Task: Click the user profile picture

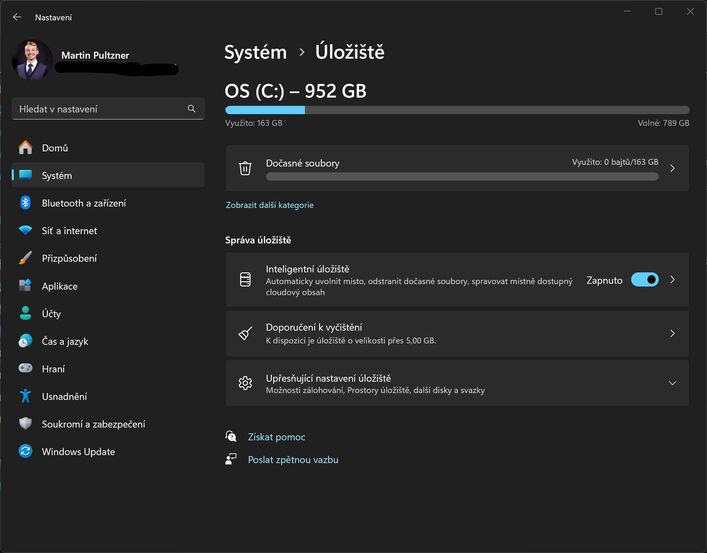Action: (32, 60)
